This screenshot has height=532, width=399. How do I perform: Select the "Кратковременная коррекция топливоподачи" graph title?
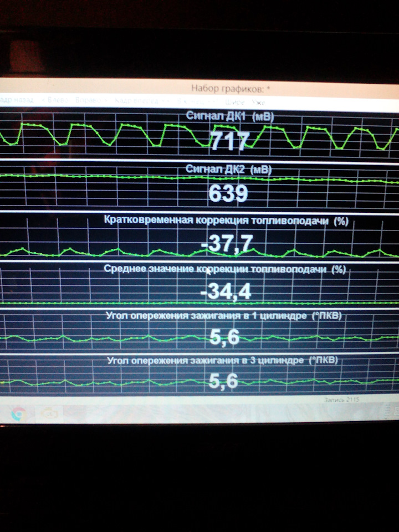pyautogui.click(x=226, y=221)
